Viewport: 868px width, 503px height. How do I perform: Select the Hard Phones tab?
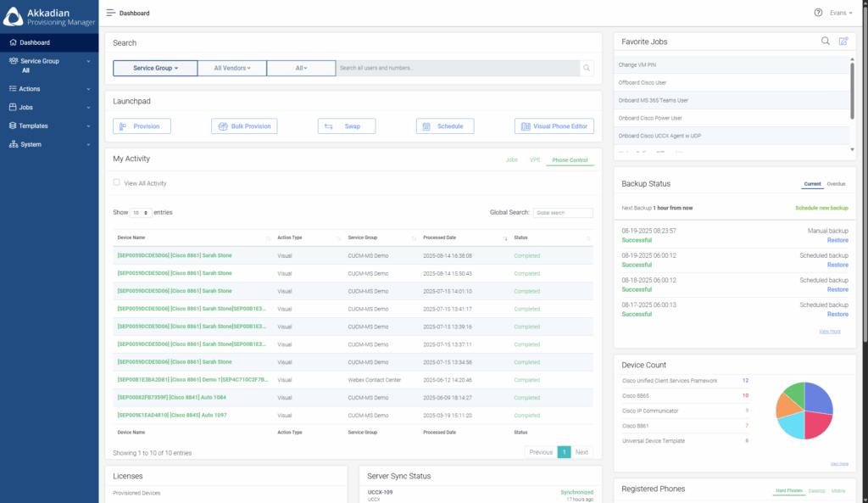tap(789, 491)
